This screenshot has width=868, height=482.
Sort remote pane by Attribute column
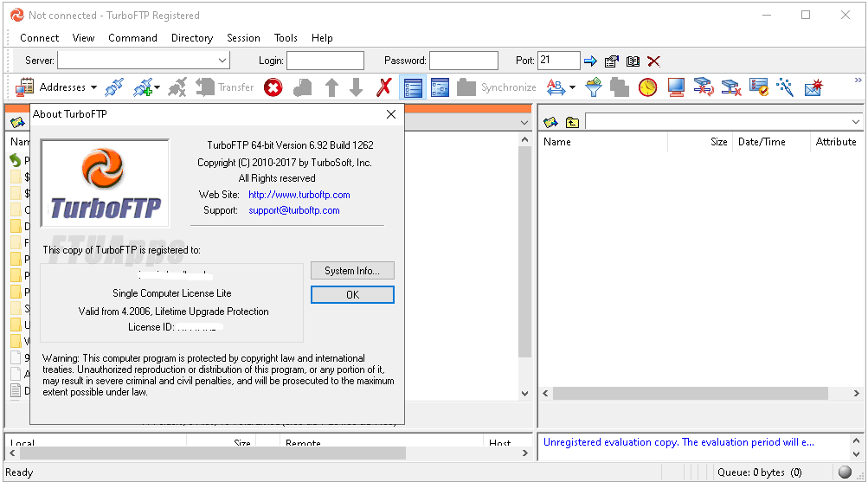coord(837,142)
